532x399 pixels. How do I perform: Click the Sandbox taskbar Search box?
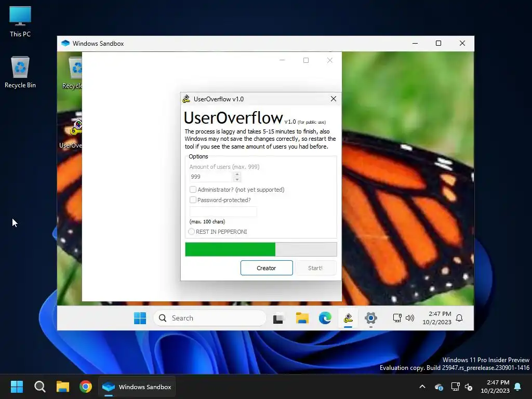[x=210, y=318]
